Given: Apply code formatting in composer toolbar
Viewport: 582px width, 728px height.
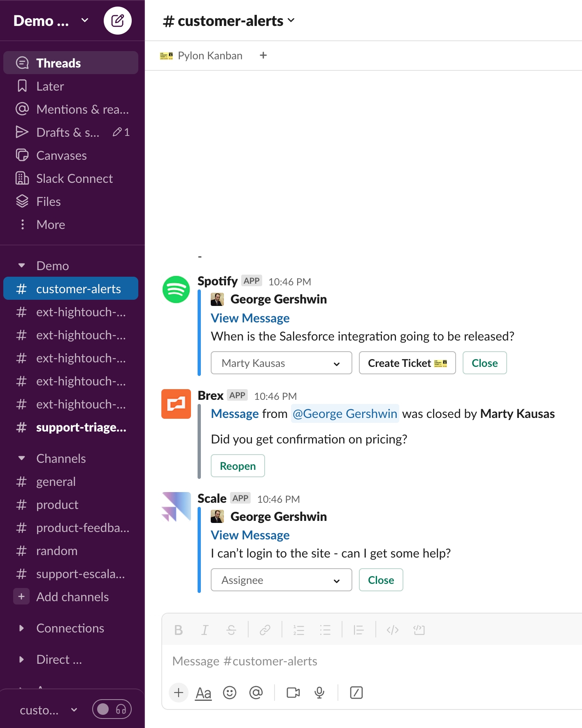Looking at the screenshot, I should click(392, 630).
